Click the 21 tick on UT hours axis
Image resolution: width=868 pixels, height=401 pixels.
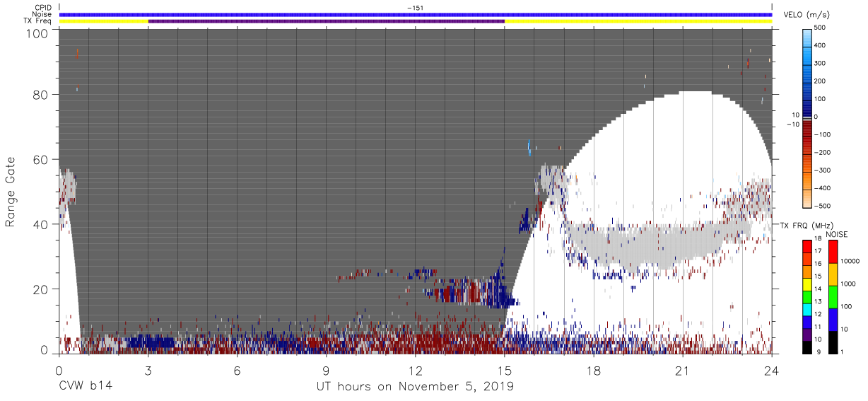[x=683, y=370]
